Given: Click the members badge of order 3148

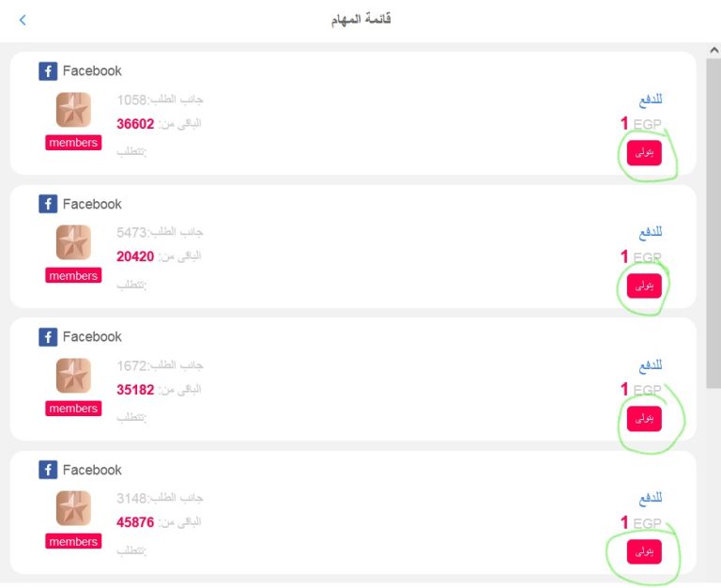Looking at the screenshot, I should click(73, 542).
